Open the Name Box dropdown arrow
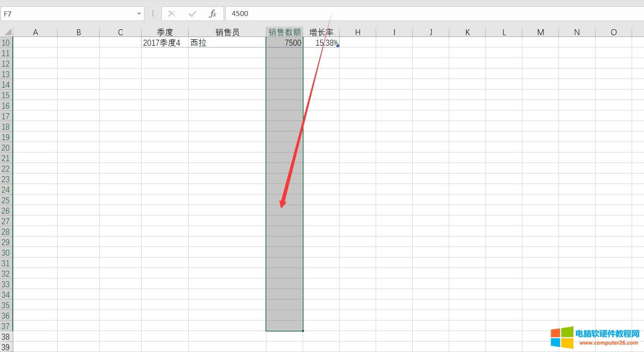The image size is (644, 352). 139,13
